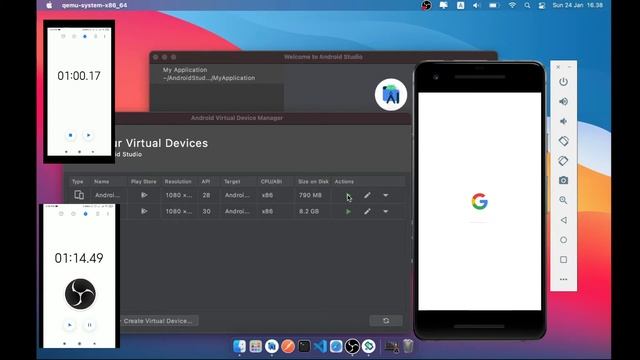Rotate emulator left icon
640x360 pixels.
pos(563,141)
